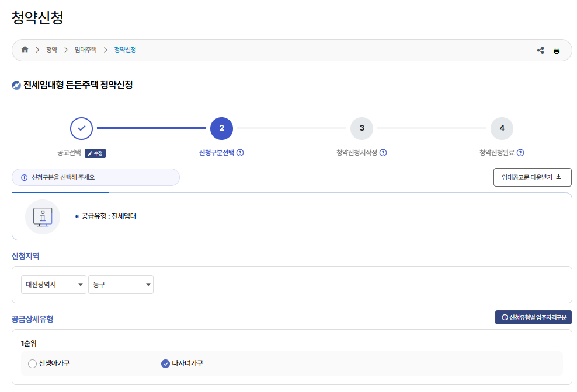The height and width of the screenshot is (392, 577).
Task: Open help icon next to 청약신청완료
Action: coord(520,153)
